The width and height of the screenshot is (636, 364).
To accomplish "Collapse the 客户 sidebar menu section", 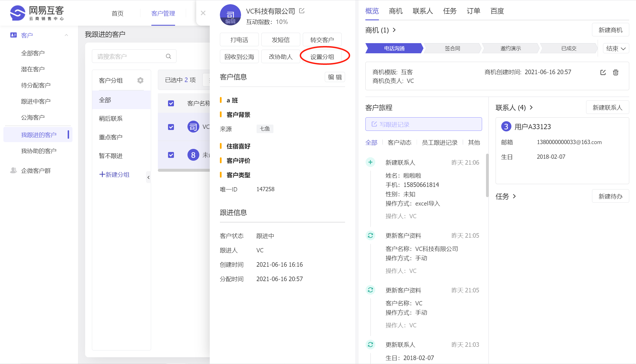I will tap(67, 35).
